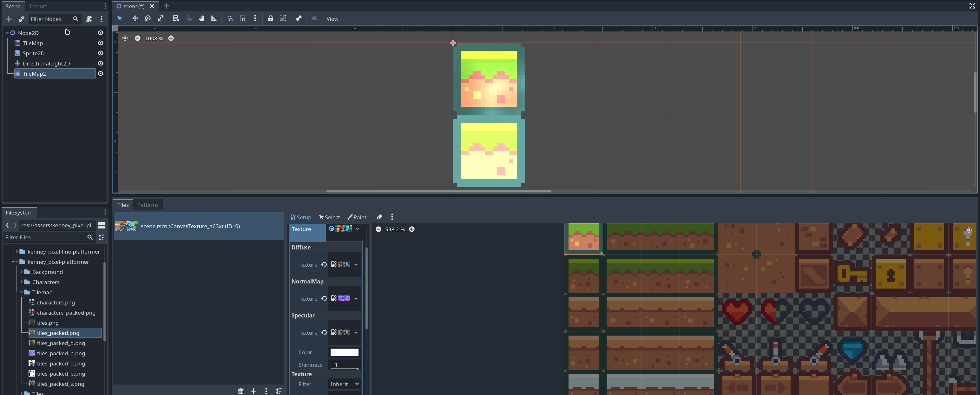Screen dimensions: 980x395
Task: Select the Rotate tool
Action: [148, 18]
